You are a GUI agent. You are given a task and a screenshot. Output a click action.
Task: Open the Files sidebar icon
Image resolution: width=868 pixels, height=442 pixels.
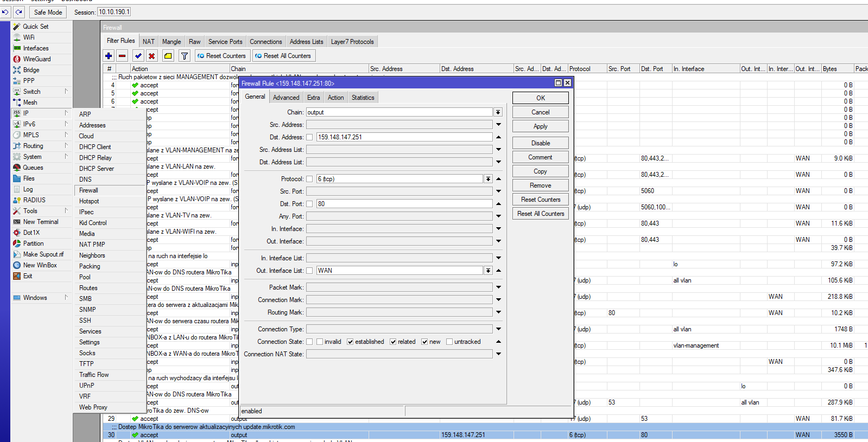[17, 178]
